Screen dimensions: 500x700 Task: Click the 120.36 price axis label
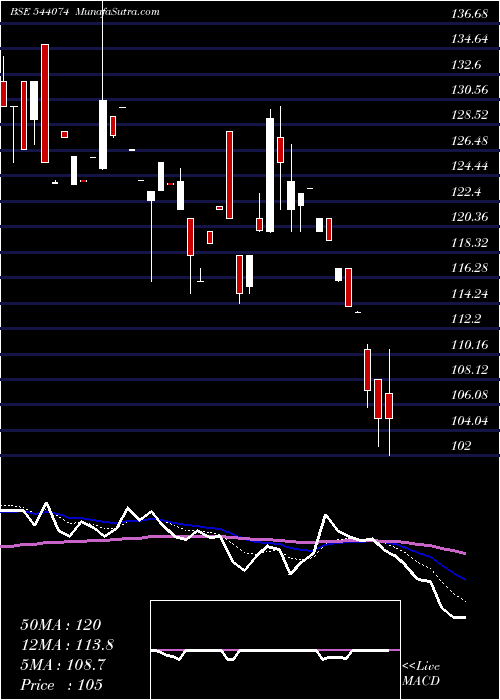469,217
